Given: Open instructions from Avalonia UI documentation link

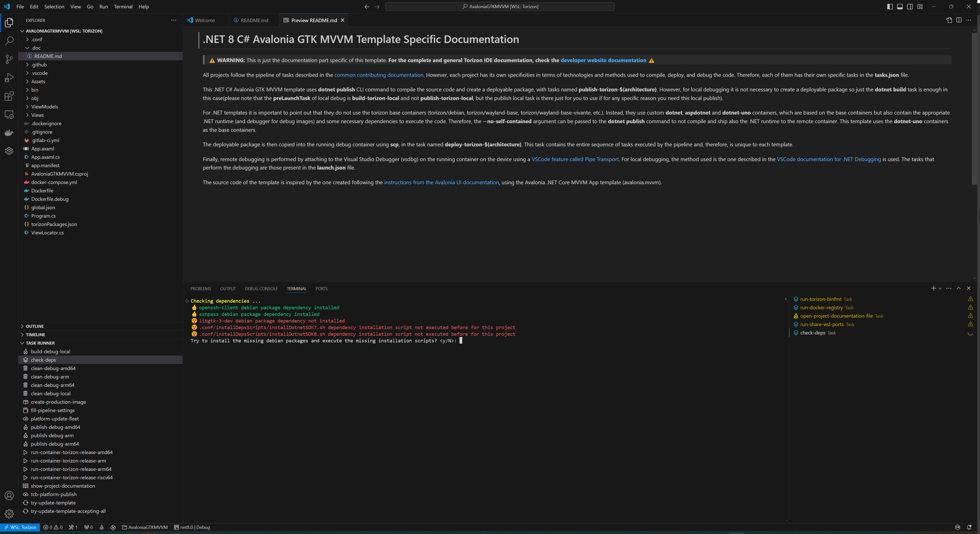Looking at the screenshot, I should (x=441, y=182).
